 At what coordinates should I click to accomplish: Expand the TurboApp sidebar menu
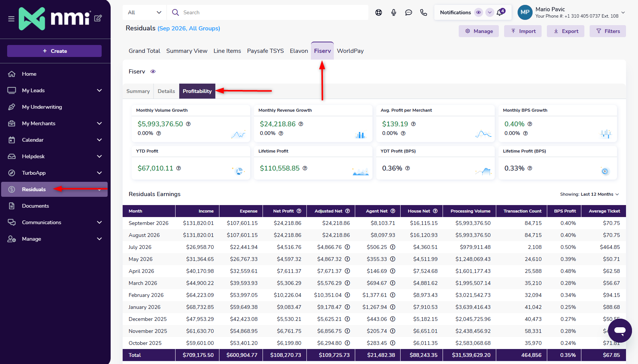(x=99, y=173)
